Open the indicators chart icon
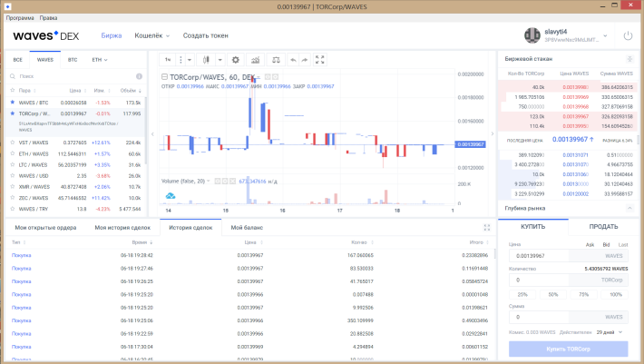The width and height of the screenshot is (644, 364). (x=256, y=60)
